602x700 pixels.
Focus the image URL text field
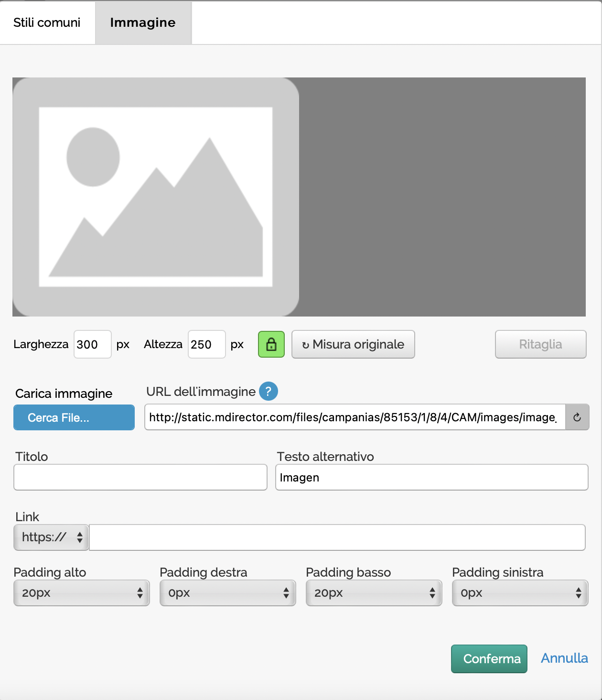(x=355, y=417)
